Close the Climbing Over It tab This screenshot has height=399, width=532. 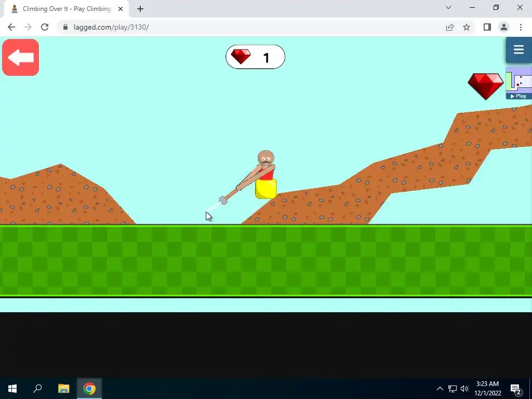[121, 9]
